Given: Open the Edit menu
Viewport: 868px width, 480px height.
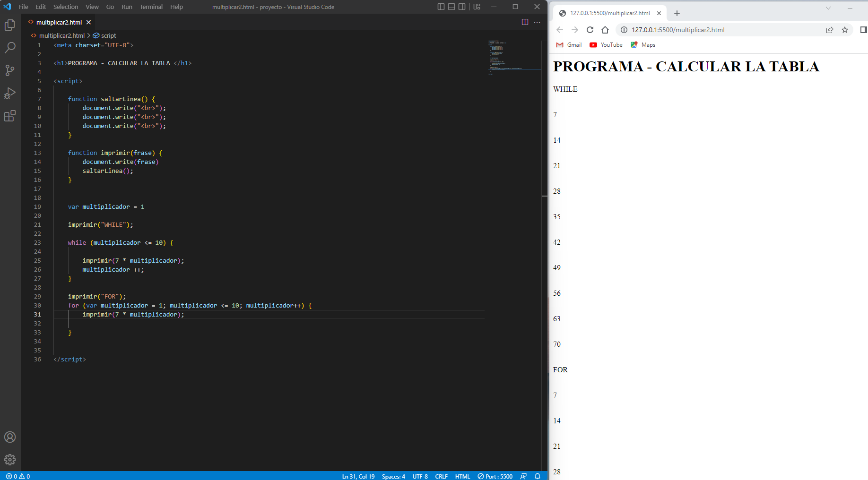Looking at the screenshot, I should [x=41, y=7].
